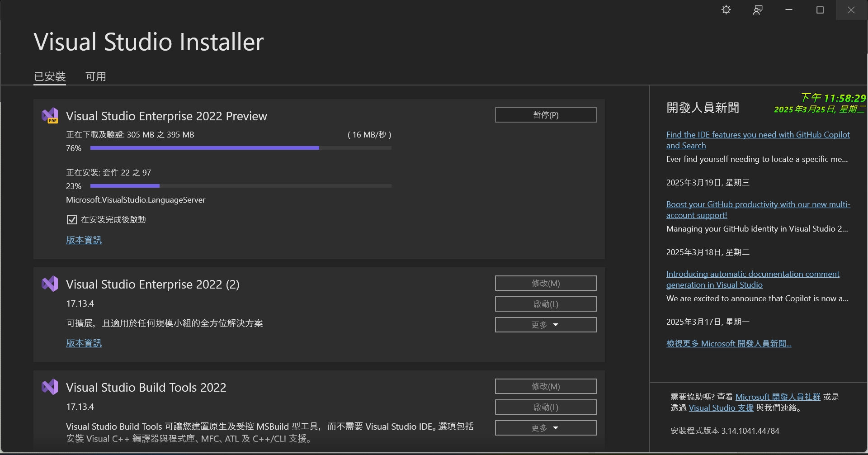Click 啟動(L) for Enterprise 2022 (2)

[x=546, y=304]
